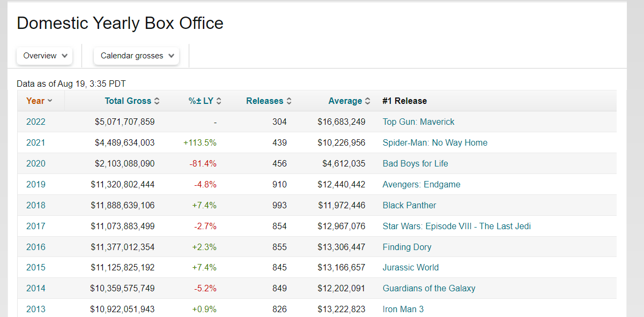Click the -2.7% change value
This screenshot has height=317, width=644.
(205, 226)
